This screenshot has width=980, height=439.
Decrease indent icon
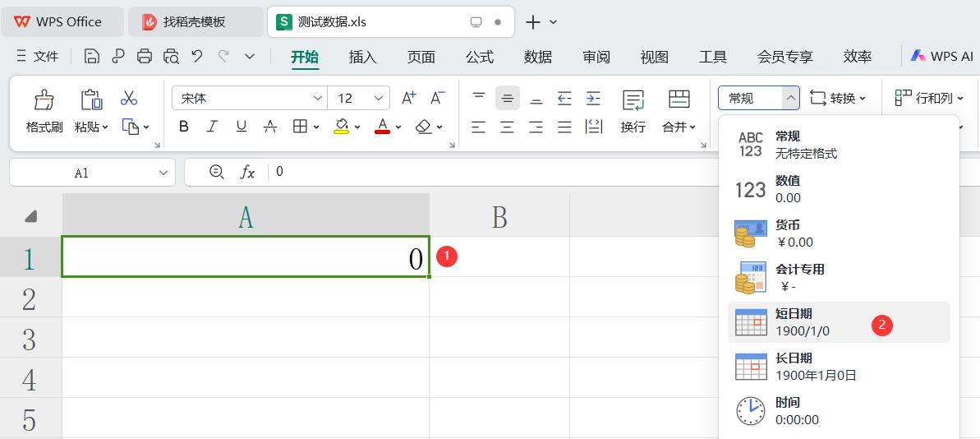(x=564, y=98)
